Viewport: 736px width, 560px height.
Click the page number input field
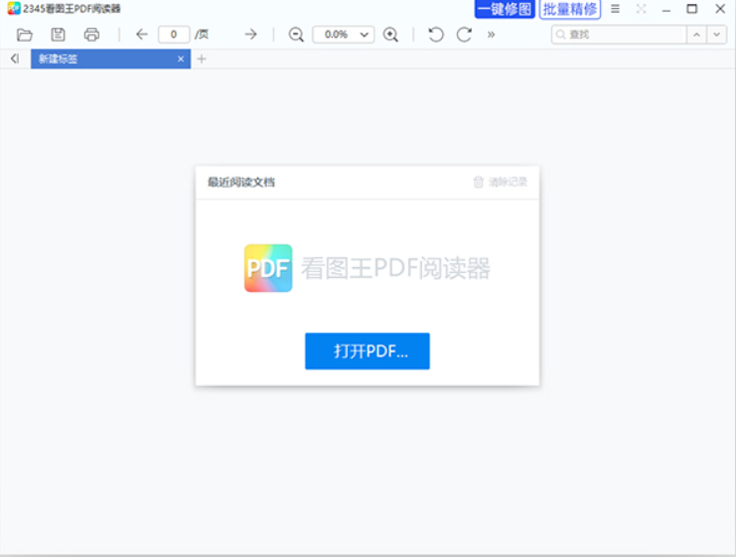[x=174, y=35]
